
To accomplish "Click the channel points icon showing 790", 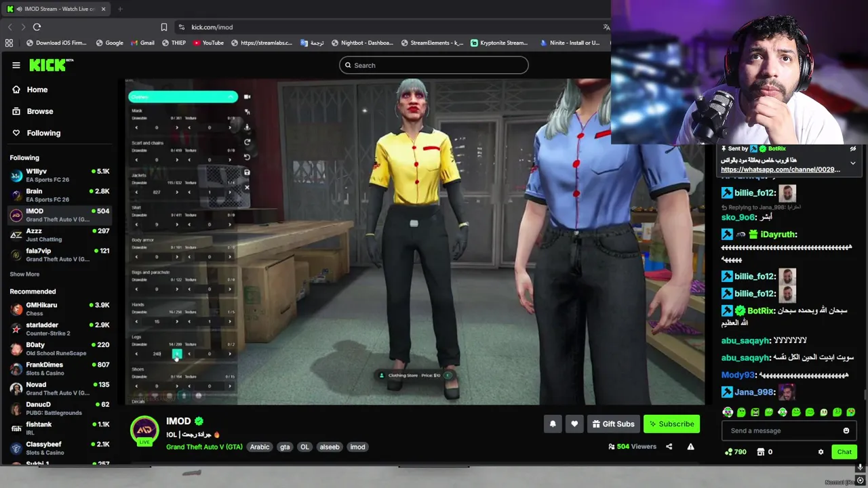I will click(728, 452).
